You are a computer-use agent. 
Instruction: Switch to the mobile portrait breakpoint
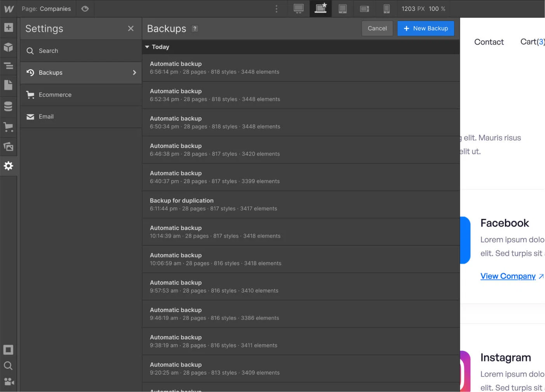click(x=387, y=9)
